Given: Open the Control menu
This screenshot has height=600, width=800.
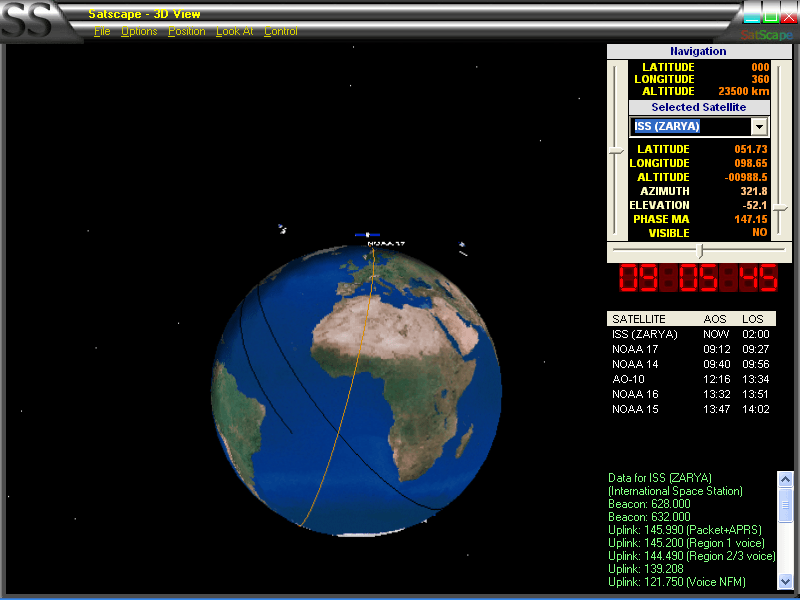Looking at the screenshot, I should point(281,32).
